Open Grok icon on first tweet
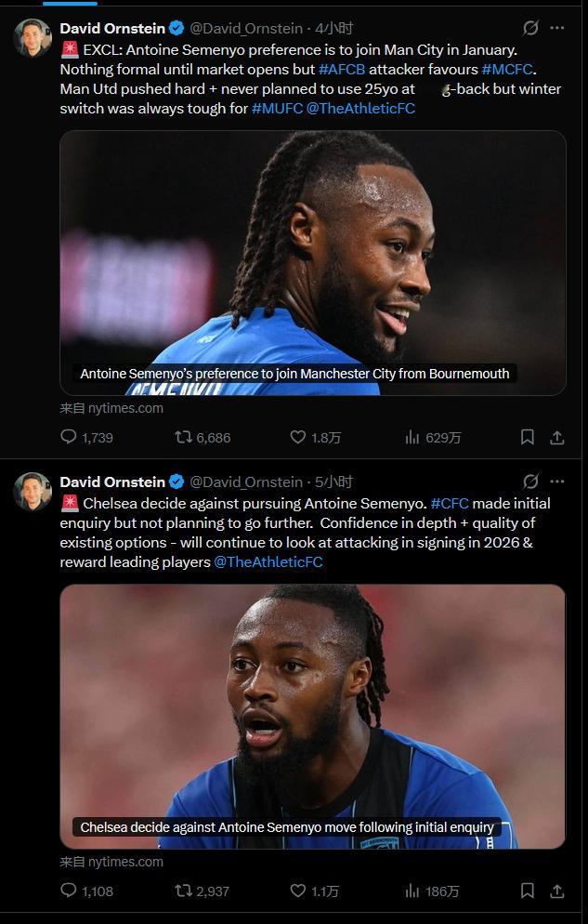The image size is (588, 924). [530, 28]
